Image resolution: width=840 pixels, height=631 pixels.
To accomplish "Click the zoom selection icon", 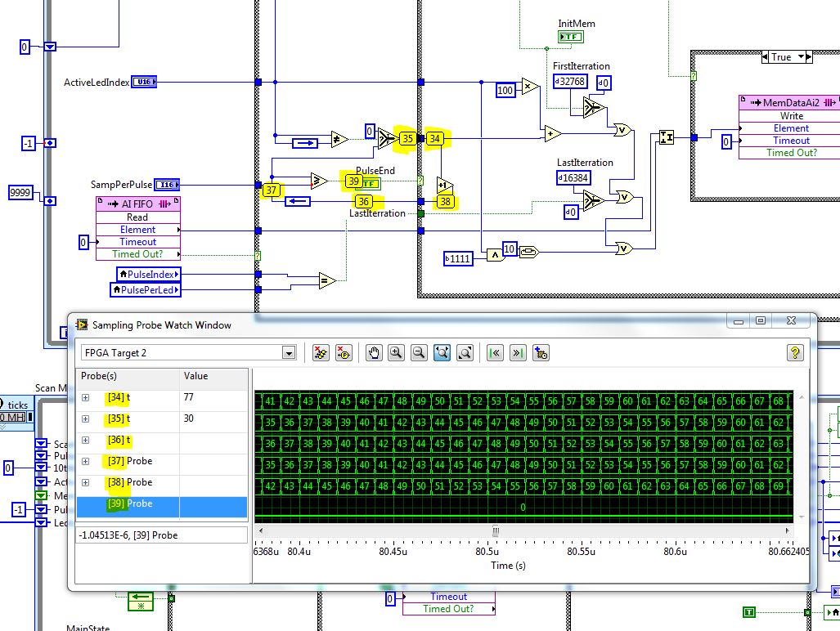I will [x=465, y=353].
